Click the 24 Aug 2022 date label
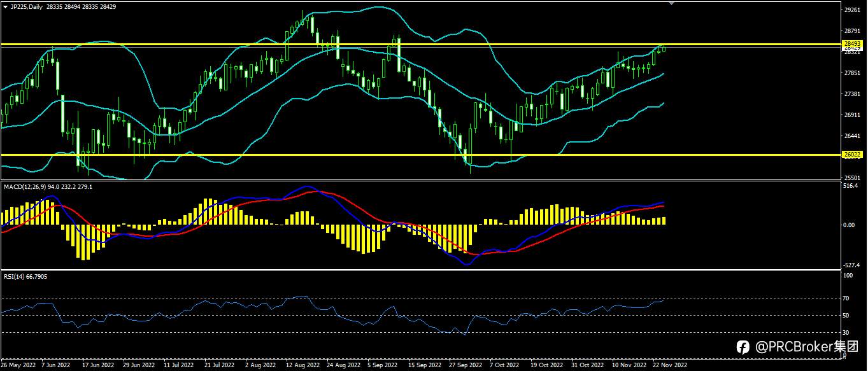Viewport: 868px width, 371px height. point(344,366)
